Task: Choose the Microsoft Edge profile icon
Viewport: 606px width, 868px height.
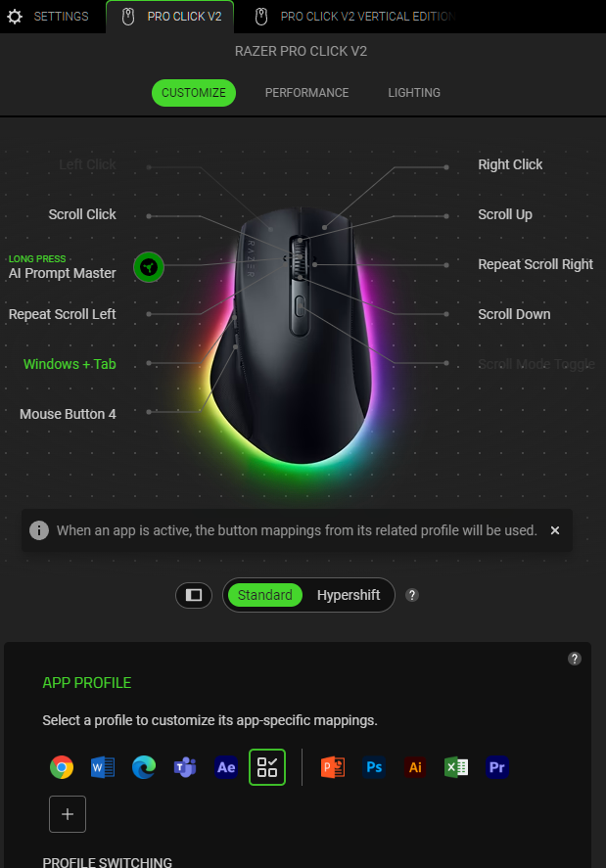Action: [144, 767]
